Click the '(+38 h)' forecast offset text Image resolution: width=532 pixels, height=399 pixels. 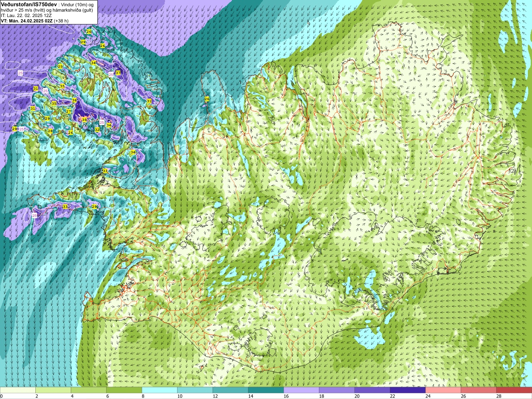(x=61, y=21)
